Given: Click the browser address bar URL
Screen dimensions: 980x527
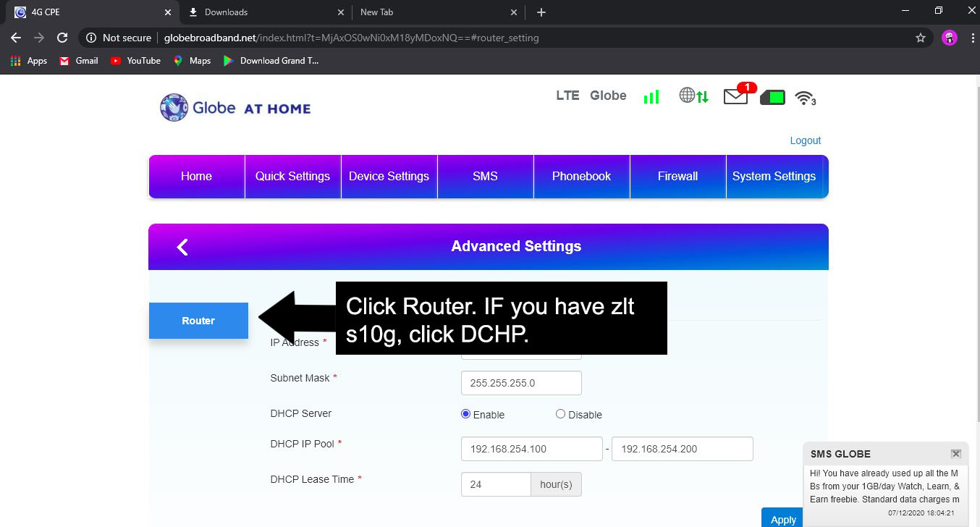Looking at the screenshot, I should click(351, 38).
